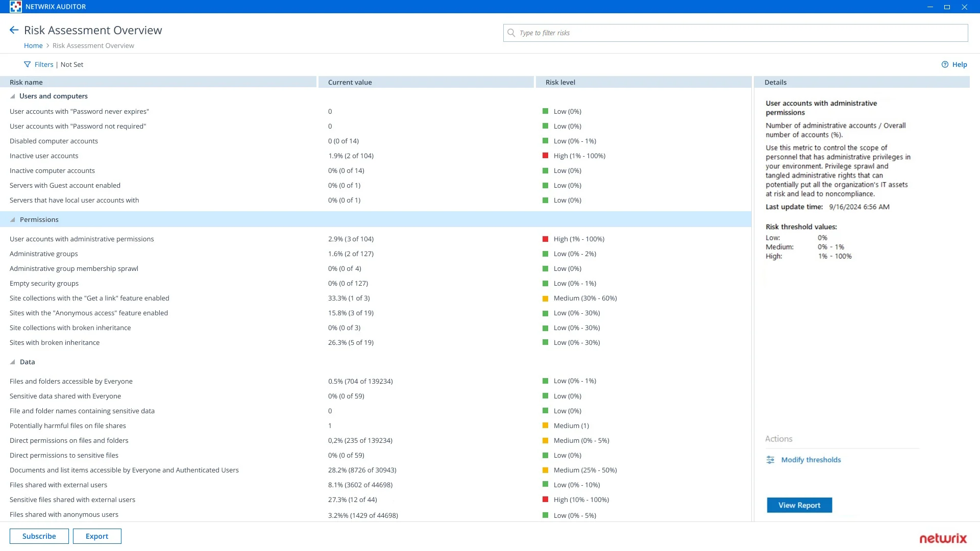Open the Home breadcrumb link

tap(33, 46)
